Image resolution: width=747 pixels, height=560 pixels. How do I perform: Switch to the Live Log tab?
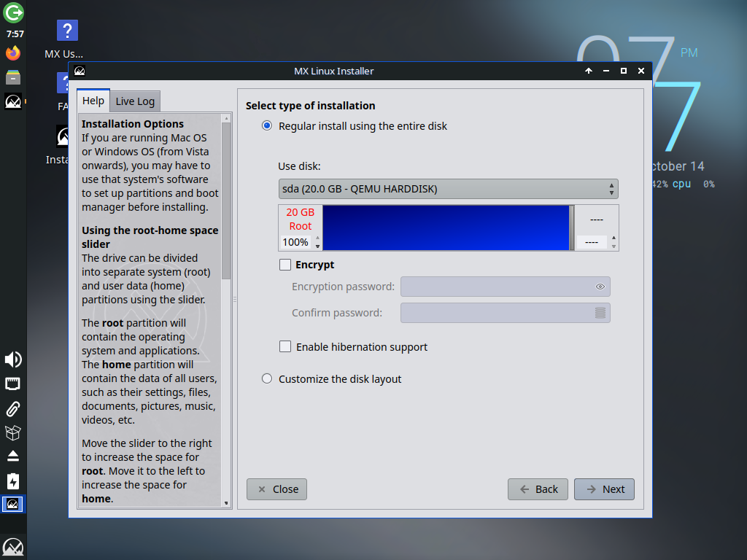point(135,101)
